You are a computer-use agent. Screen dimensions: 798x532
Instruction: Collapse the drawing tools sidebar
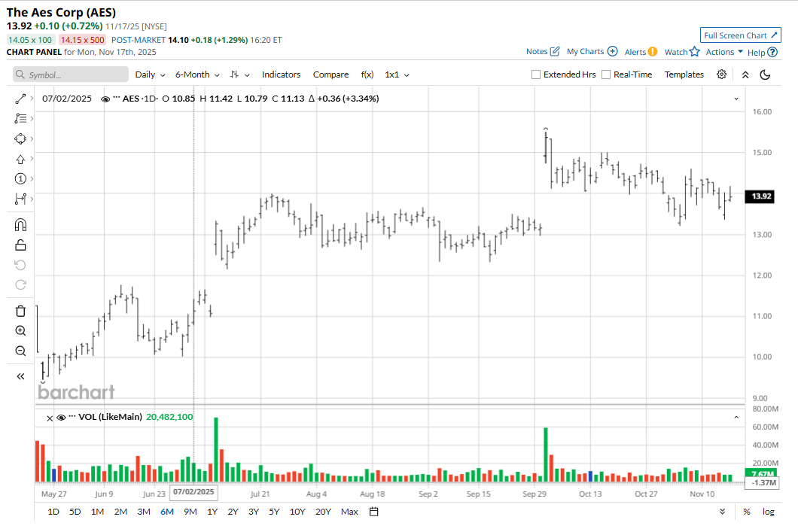20,376
